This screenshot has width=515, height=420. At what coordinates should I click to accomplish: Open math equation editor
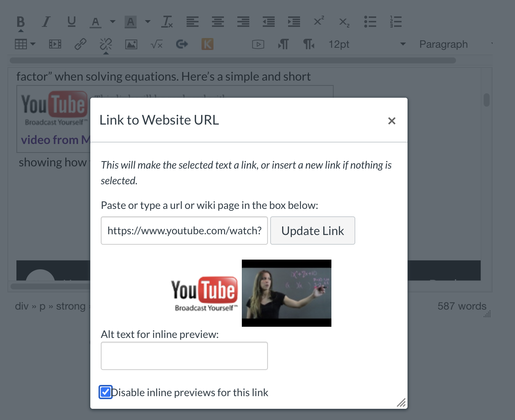[157, 45]
